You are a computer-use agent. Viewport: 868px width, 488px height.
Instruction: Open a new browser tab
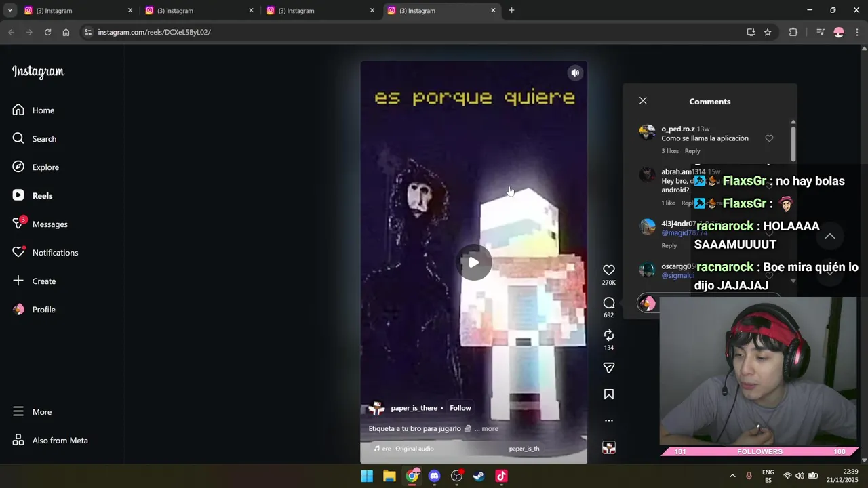point(511,11)
